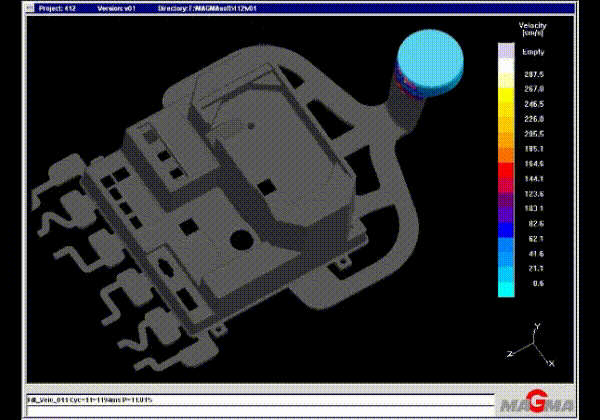Screen dimensions: 600x420
Task: Click the 287.5 maximum velocity value label
Action: (534, 74)
